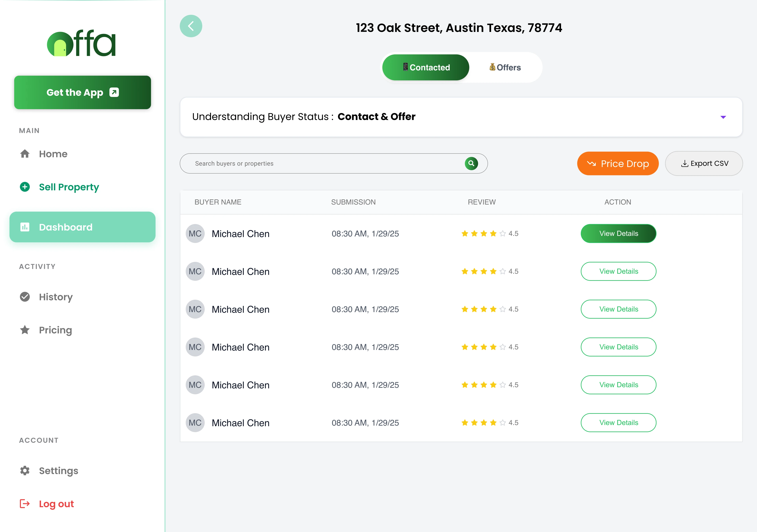Expand the Understanding Buyer Status dropdown arrow
This screenshot has width=757, height=532.
click(723, 117)
